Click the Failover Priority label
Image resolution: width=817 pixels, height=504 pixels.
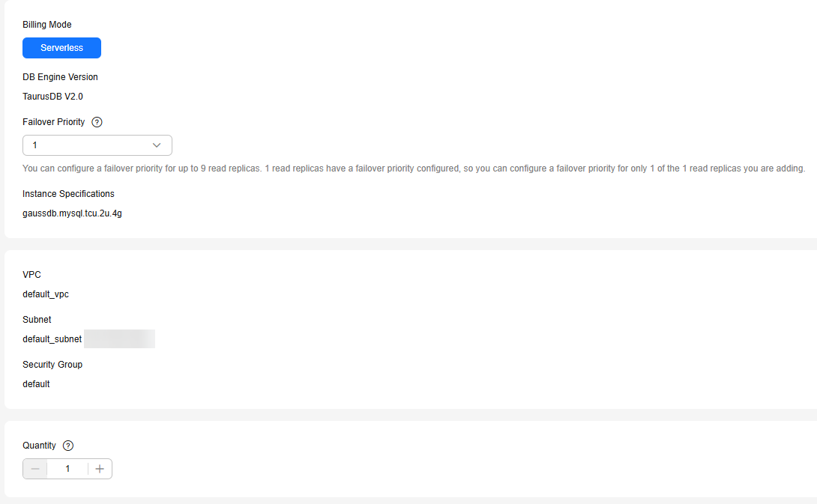(54, 122)
